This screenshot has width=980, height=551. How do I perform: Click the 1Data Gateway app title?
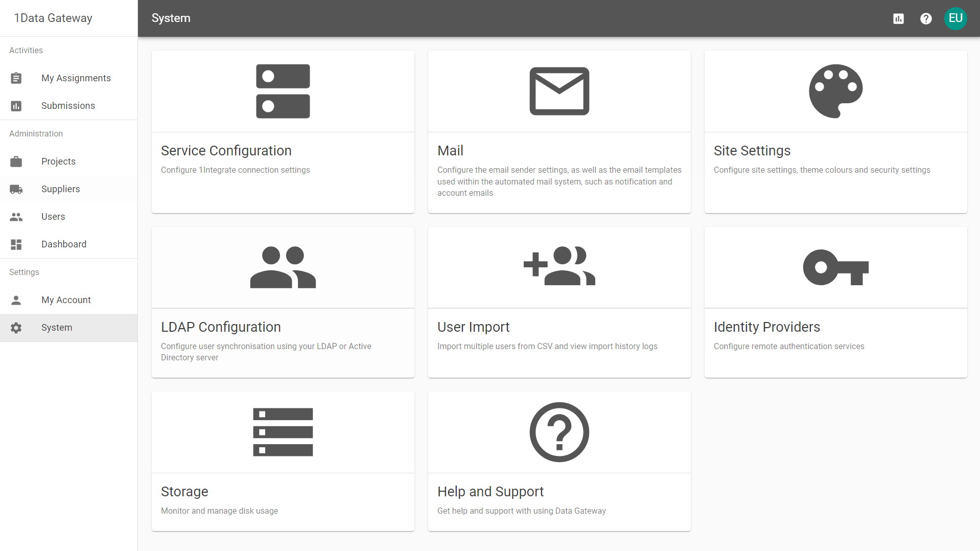tap(53, 18)
